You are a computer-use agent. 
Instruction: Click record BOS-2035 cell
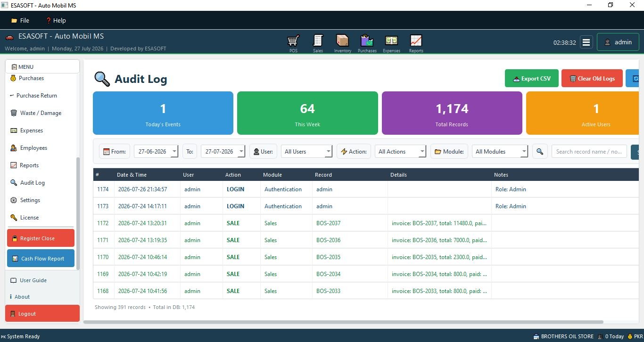pyautogui.click(x=350, y=257)
